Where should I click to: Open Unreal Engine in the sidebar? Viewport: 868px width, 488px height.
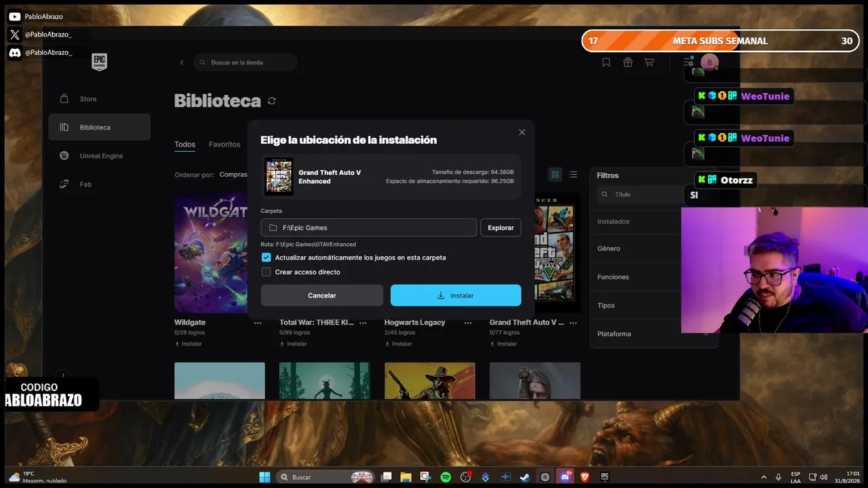[x=99, y=156]
